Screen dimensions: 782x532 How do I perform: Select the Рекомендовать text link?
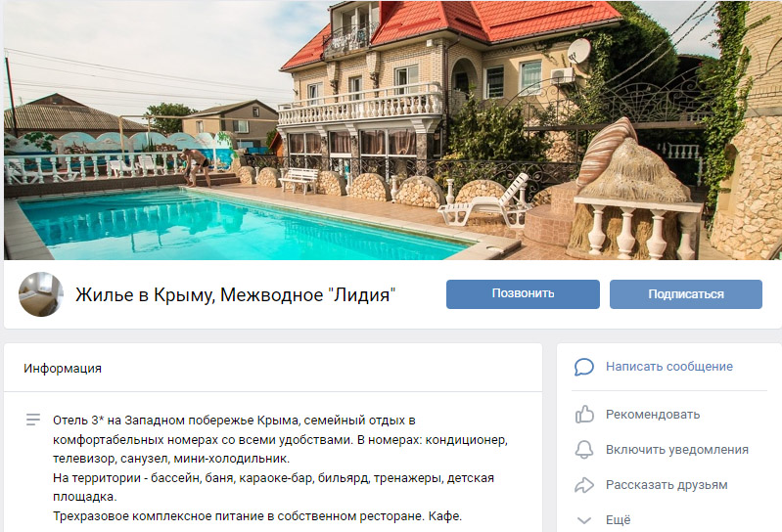pyautogui.click(x=653, y=415)
